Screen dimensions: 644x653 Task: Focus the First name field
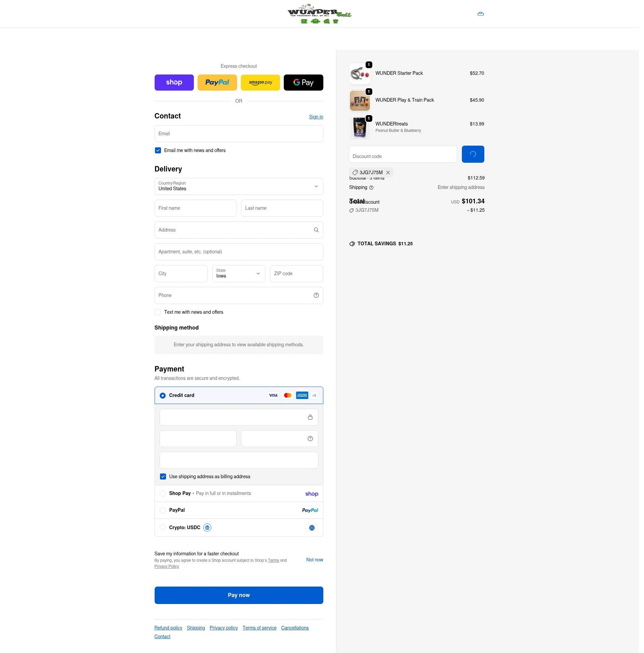point(195,208)
